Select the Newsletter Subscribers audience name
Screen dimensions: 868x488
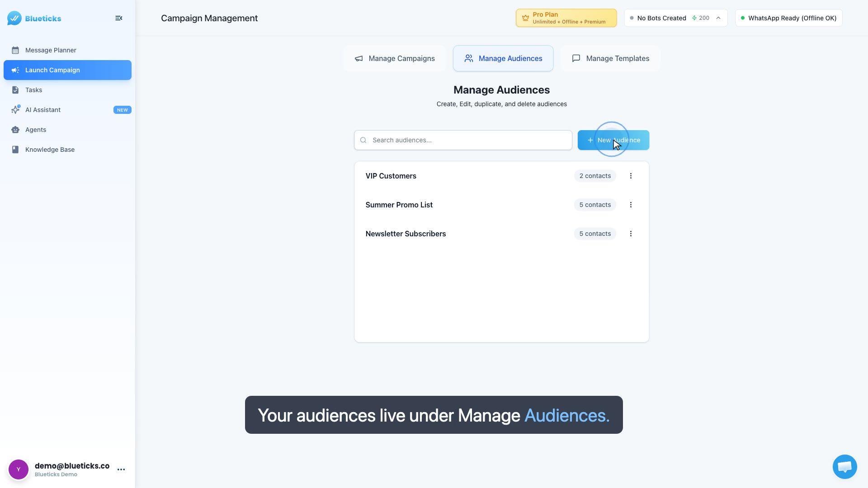pyautogui.click(x=406, y=234)
